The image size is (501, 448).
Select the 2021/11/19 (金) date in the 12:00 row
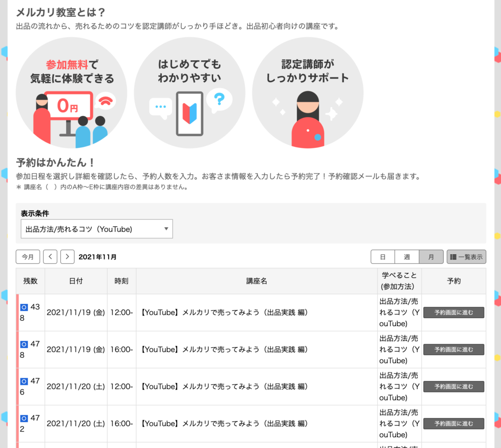point(76,312)
